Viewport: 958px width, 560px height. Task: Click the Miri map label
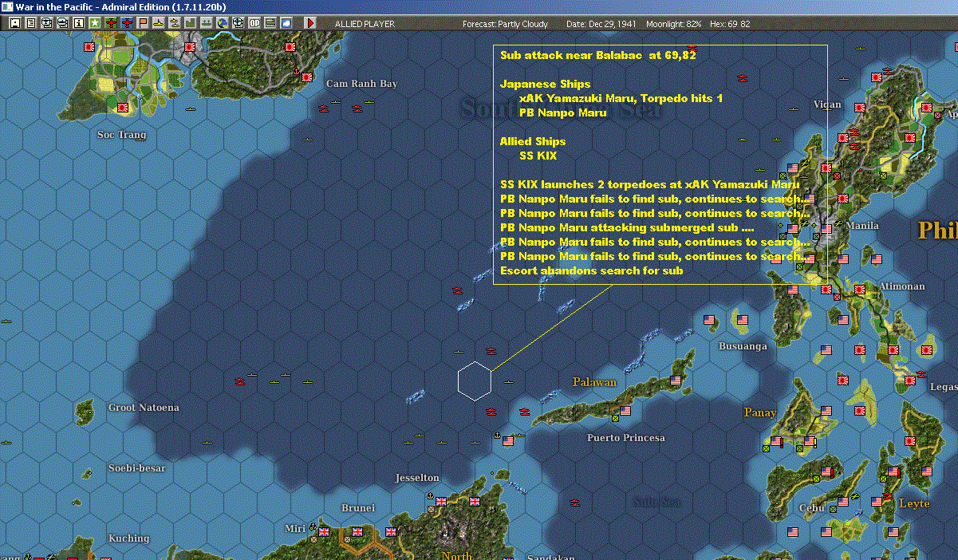coord(297,529)
